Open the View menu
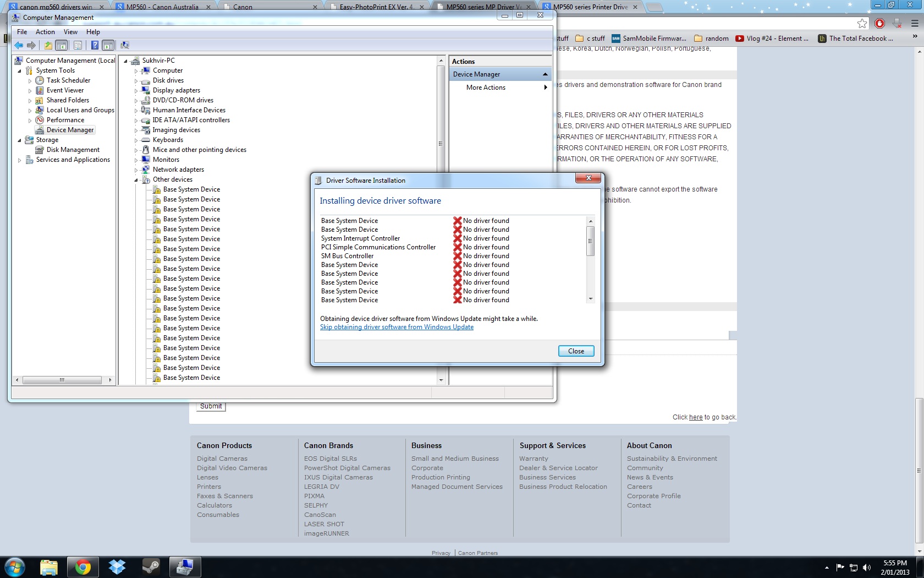The image size is (924, 578). 70,32
